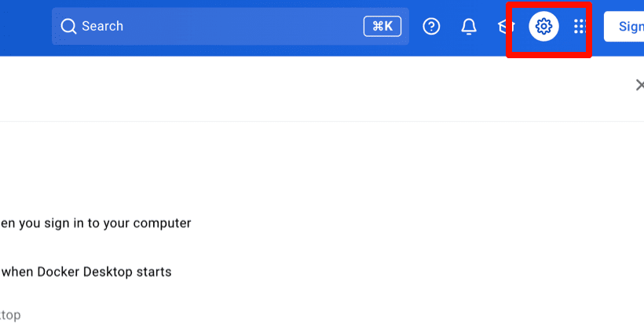Screen dimensions: 644x324
Task: Open Settings via the gear icon
Action: pyautogui.click(x=543, y=26)
